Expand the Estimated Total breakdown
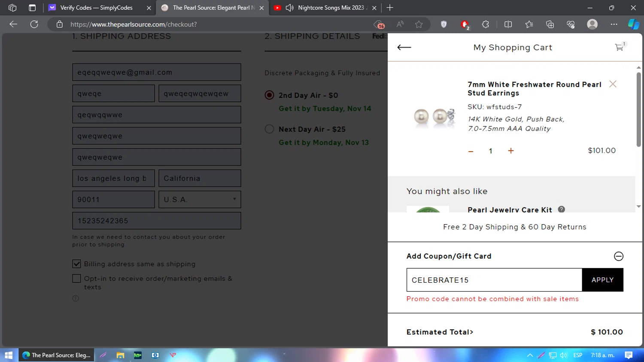This screenshot has height=362, width=644. click(440, 332)
